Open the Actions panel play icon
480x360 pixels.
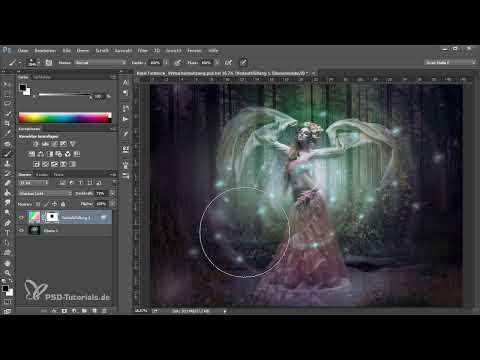pos(125,119)
